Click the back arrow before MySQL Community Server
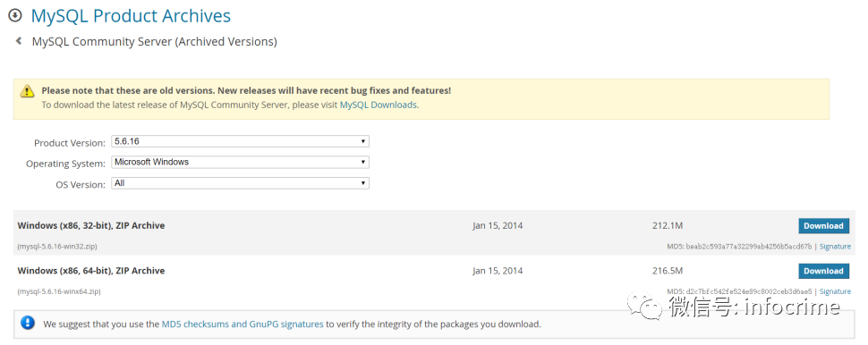This screenshot has height=345, width=868. pyautogui.click(x=19, y=40)
